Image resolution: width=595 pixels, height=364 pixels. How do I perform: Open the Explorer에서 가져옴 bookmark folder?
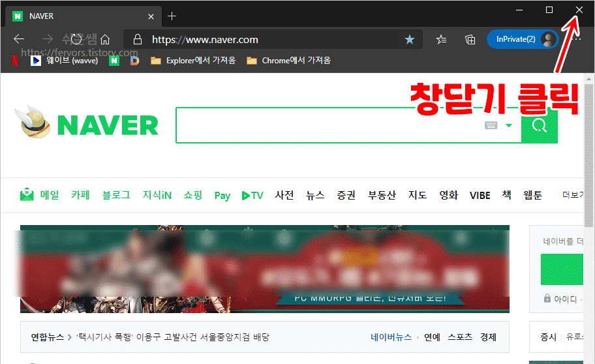point(193,61)
